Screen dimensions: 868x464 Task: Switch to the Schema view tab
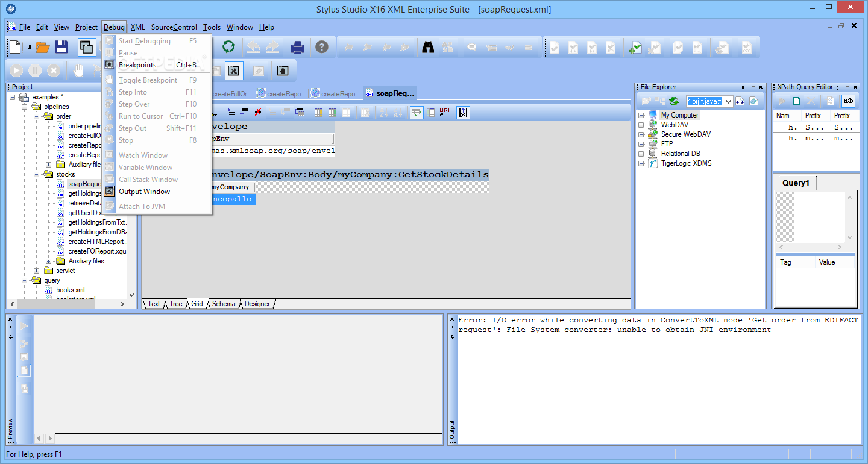click(224, 304)
